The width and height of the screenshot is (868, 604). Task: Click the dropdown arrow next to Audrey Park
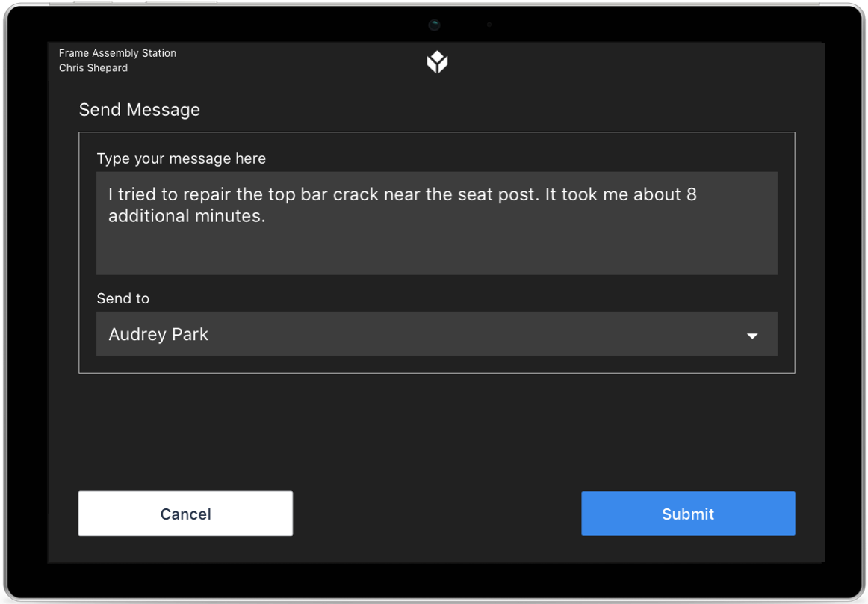pyautogui.click(x=751, y=336)
